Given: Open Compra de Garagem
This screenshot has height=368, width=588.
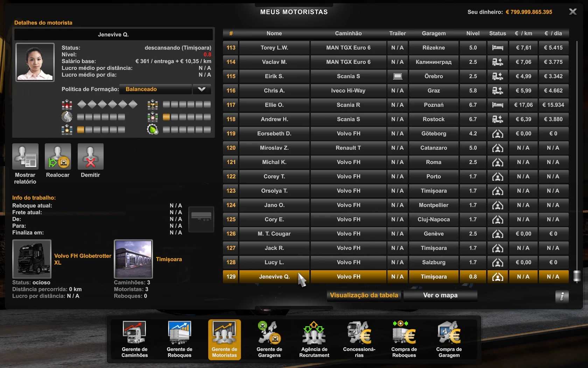Looking at the screenshot, I should pos(449,339).
